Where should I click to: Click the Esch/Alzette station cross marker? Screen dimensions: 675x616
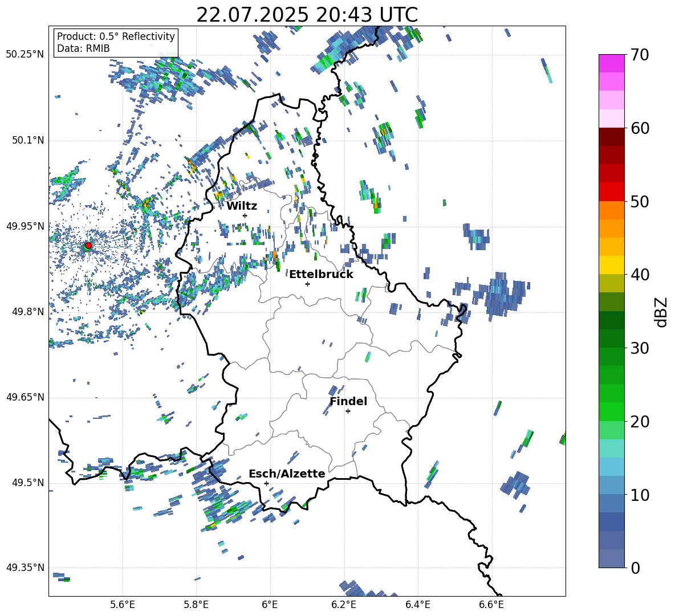[x=266, y=483]
